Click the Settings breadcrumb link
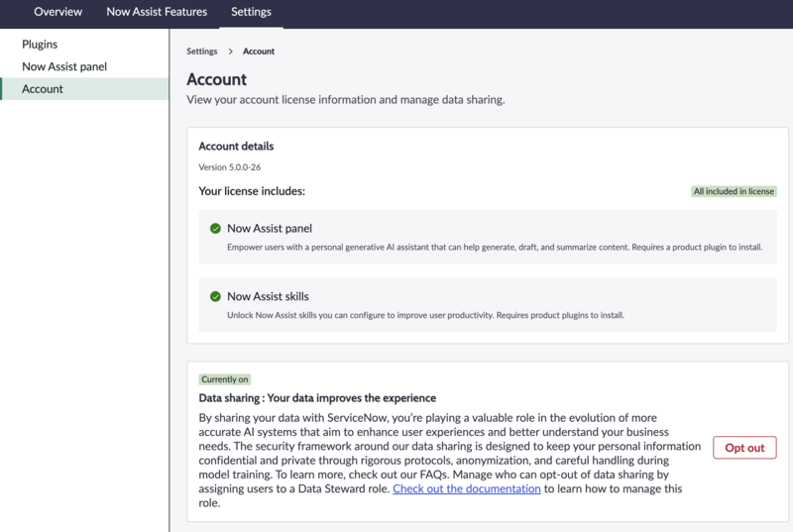The image size is (793, 532). coord(202,52)
